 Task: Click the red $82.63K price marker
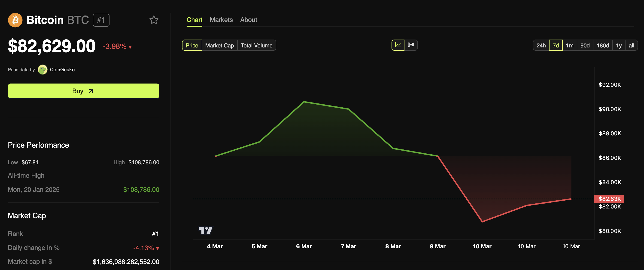[x=609, y=199]
